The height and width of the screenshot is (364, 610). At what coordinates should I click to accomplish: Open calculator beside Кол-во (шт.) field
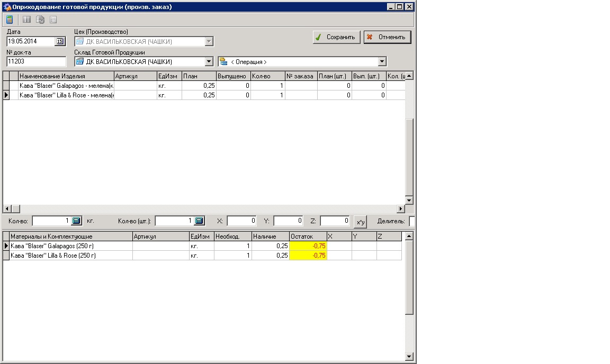(199, 221)
